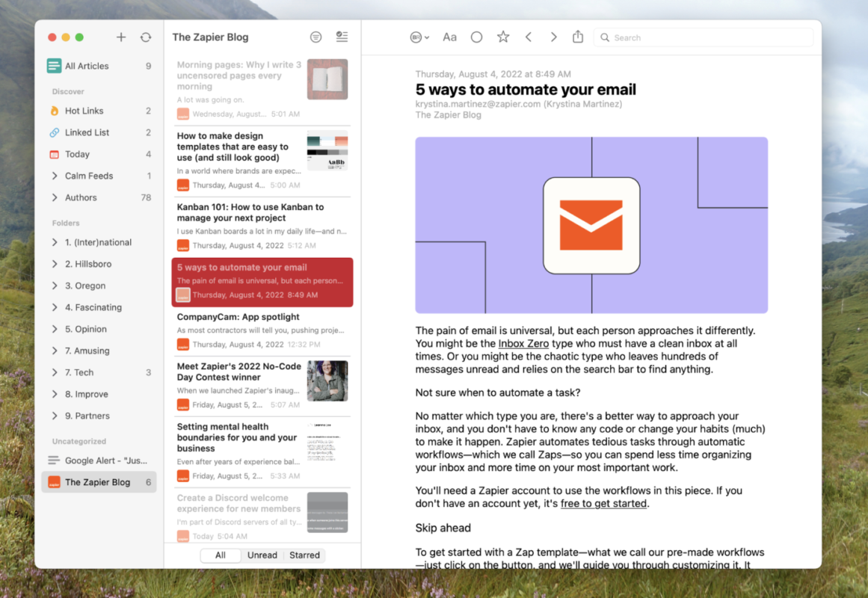Click the Today calendar icon
This screenshot has width=868, height=598.
55,155
